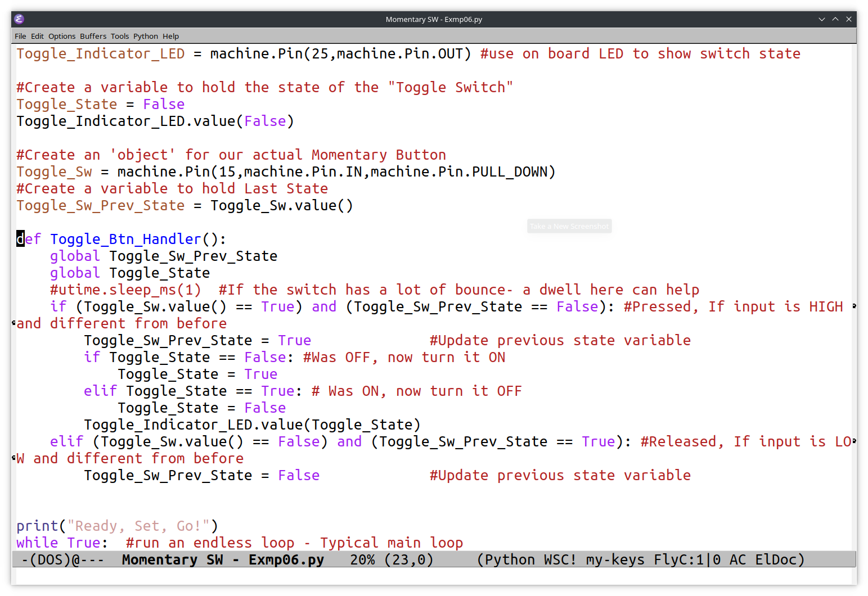Viewport: 868px width, 596px height.
Task: Click the window title 'Momentary SW - Exmp06.py'
Action: pyautogui.click(x=434, y=19)
